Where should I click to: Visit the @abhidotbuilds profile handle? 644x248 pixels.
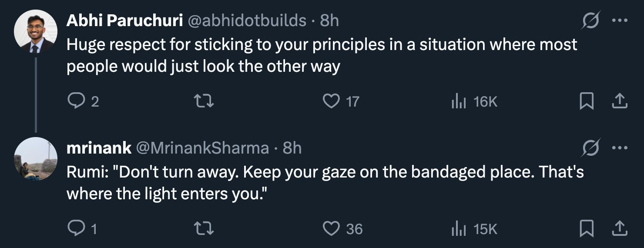click(x=247, y=20)
